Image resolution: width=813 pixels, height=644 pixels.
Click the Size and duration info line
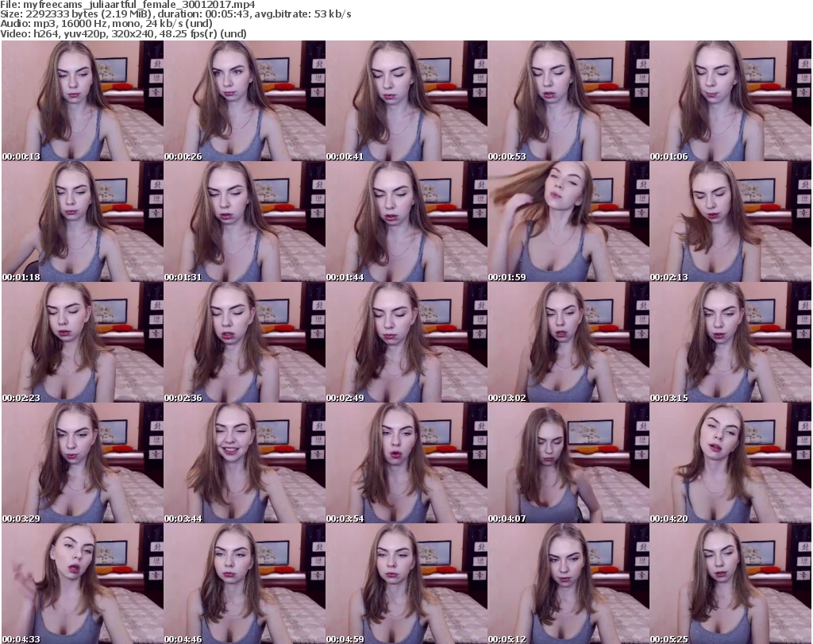(175, 14)
